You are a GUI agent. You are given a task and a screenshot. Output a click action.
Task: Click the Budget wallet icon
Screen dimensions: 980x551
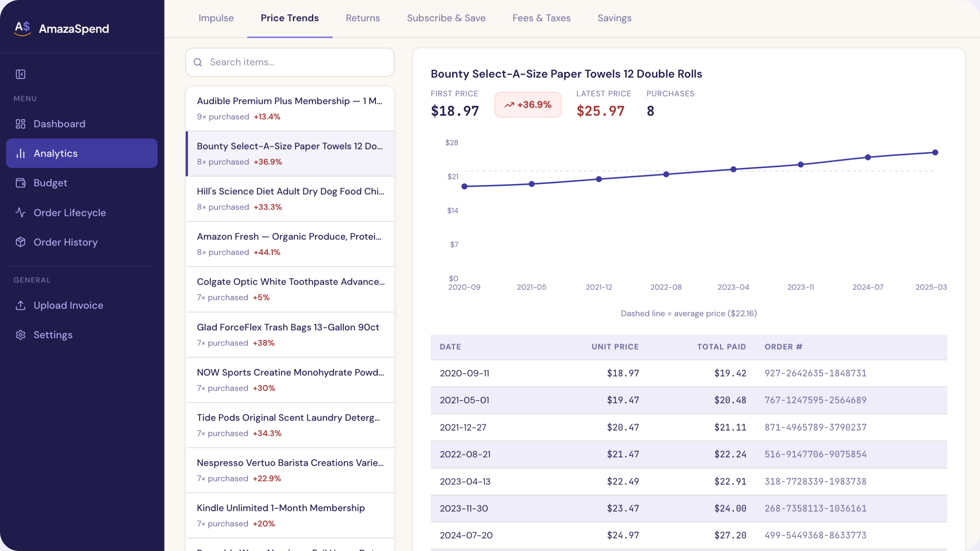(x=21, y=183)
